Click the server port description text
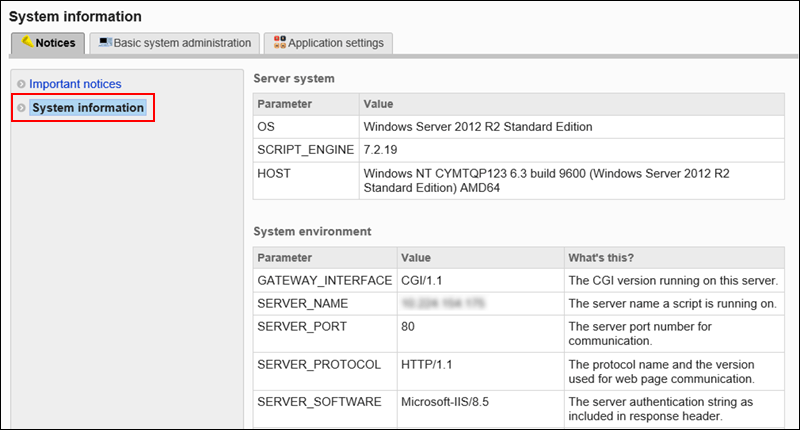This screenshot has height=430, width=800. (x=640, y=334)
